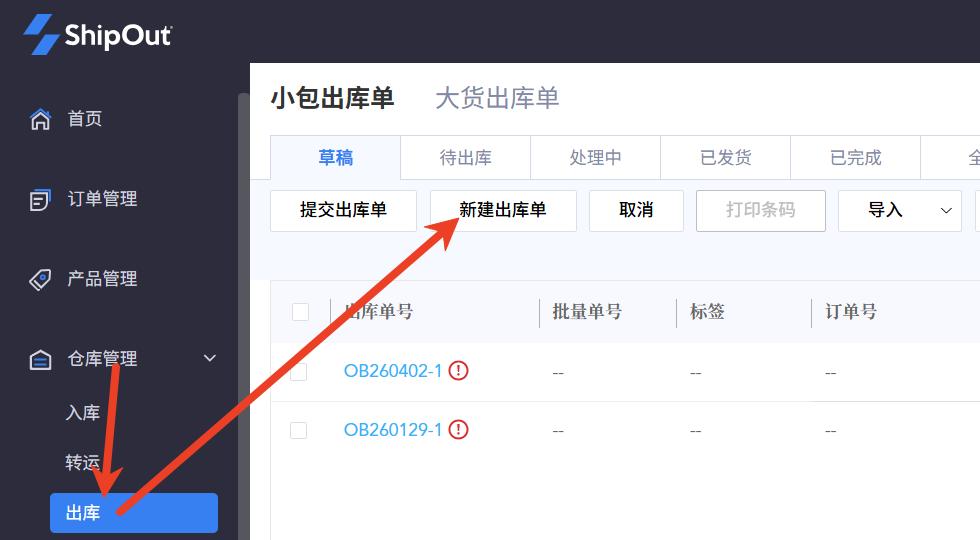Click the order management icon
Screen dimensions: 980x540
[40, 199]
